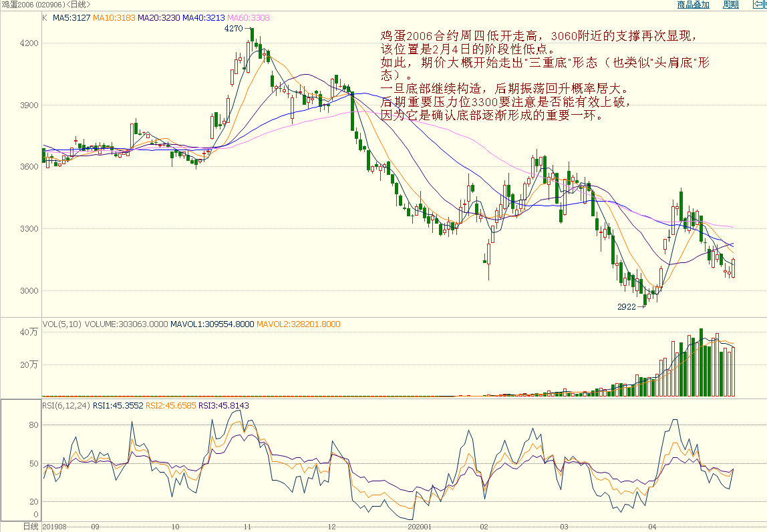
Task: Click the MAVOL1:309554.8000 volume label
Action: 212,324
